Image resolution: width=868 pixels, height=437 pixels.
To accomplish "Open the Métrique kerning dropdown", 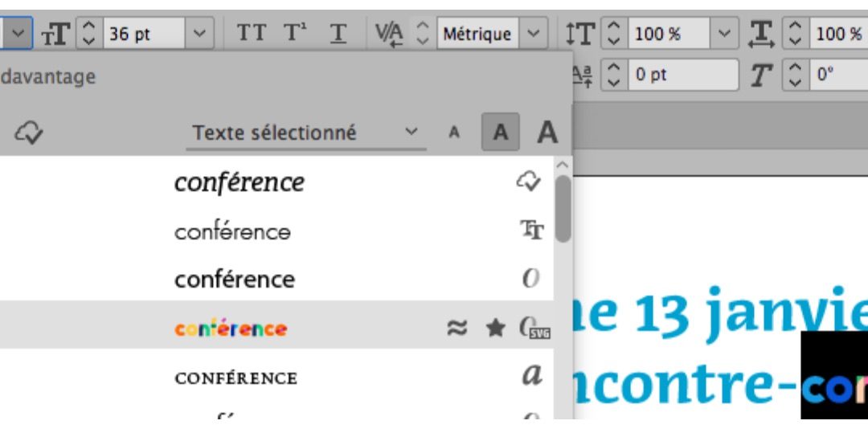I will 532,34.
